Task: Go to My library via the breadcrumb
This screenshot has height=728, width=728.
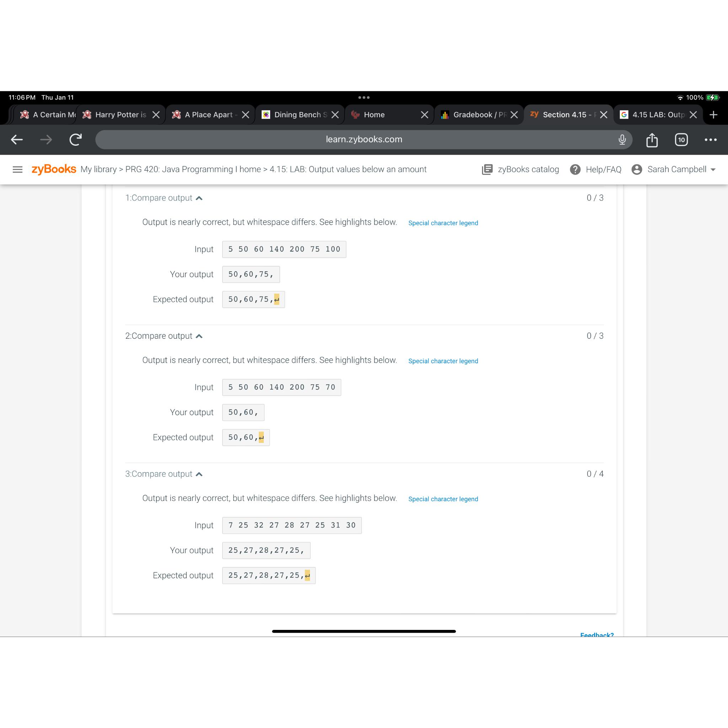Action: point(99,169)
